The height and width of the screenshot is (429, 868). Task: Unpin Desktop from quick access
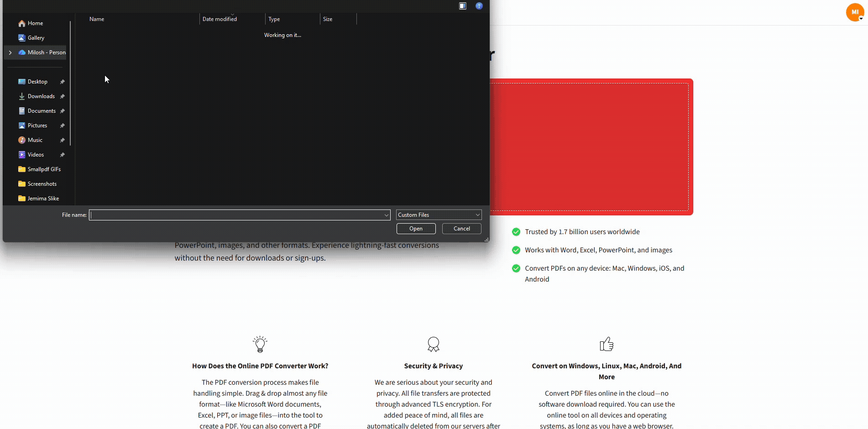62,81
